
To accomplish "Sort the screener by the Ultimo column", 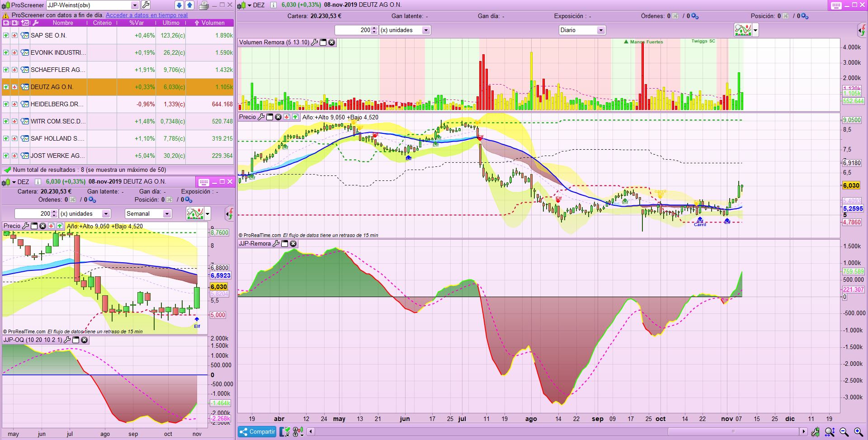I will point(171,23).
